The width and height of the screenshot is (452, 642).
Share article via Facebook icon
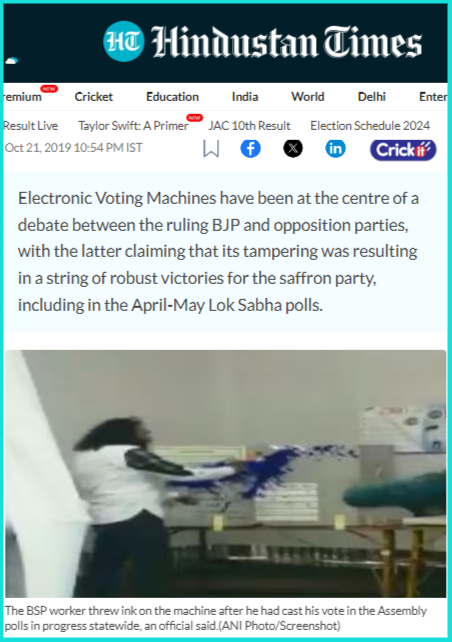pos(250,149)
